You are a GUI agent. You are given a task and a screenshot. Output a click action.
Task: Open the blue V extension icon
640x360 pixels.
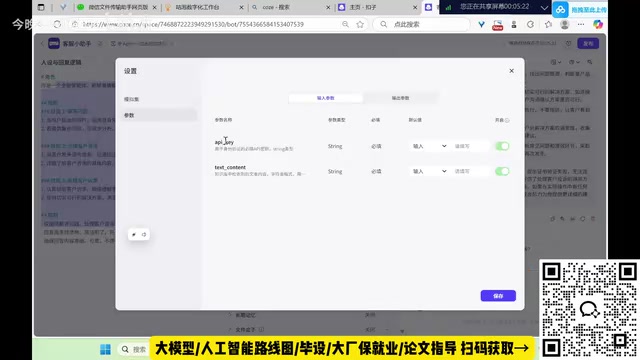click(482, 24)
